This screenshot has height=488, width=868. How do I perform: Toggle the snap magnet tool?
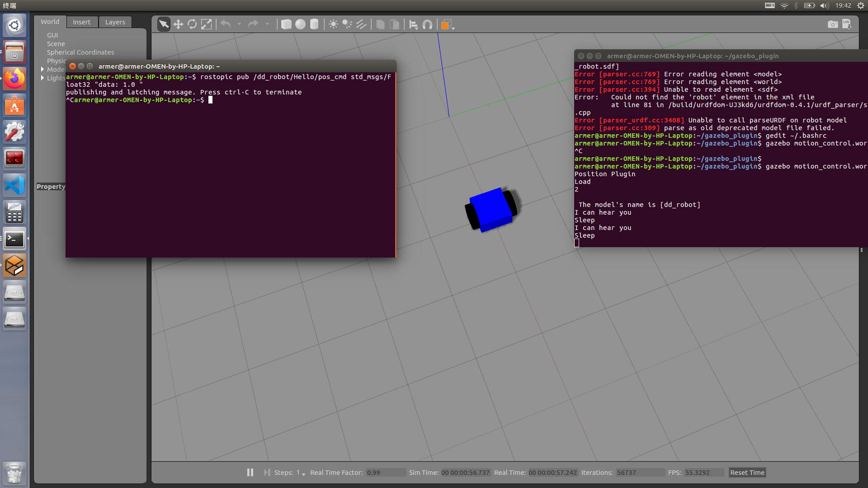coord(427,24)
